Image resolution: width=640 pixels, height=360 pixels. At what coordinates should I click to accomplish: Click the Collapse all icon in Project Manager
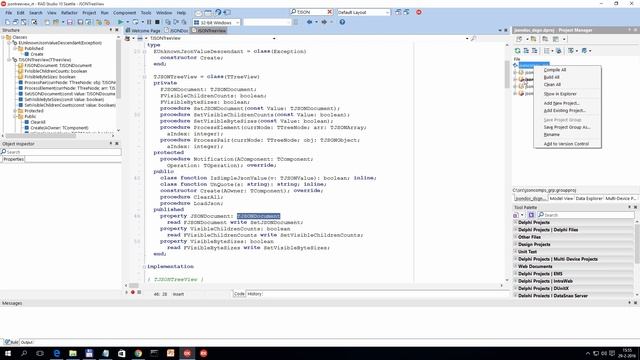534,51
